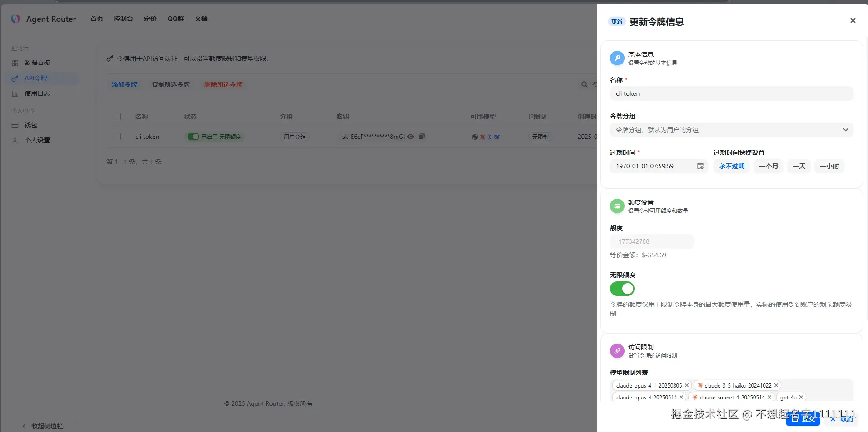Open 定价 in top navigation
The image size is (868, 432).
[150, 19]
